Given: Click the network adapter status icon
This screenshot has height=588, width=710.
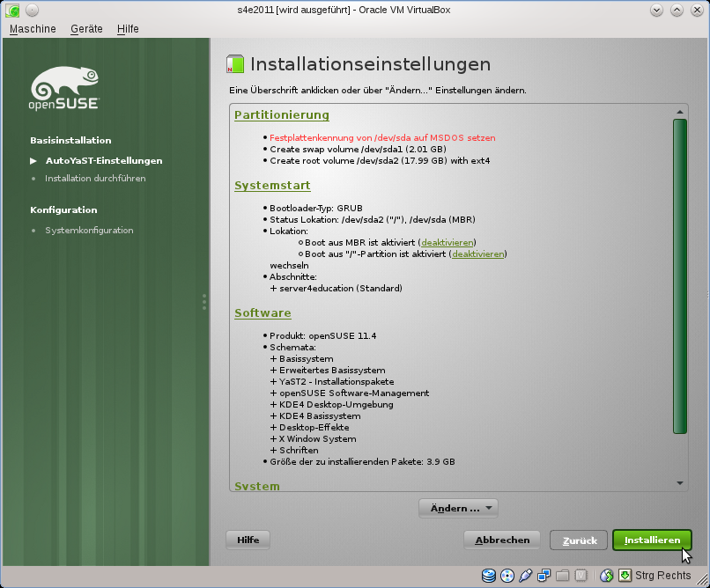Looking at the screenshot, I should pos(544,576).
